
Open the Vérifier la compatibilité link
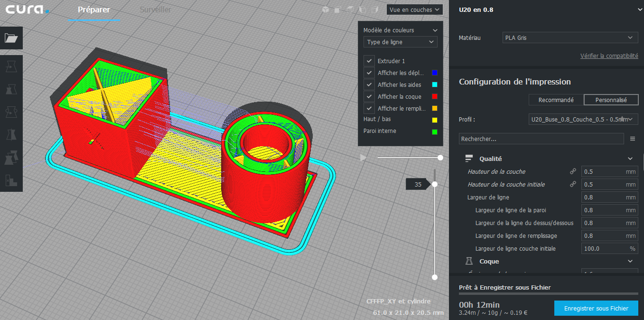click(609, 56)
